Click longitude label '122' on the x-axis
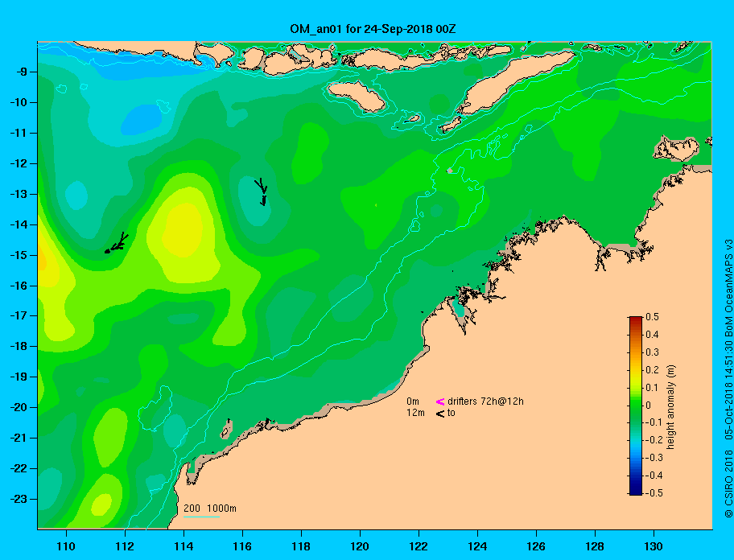 [x=419, y=546]
